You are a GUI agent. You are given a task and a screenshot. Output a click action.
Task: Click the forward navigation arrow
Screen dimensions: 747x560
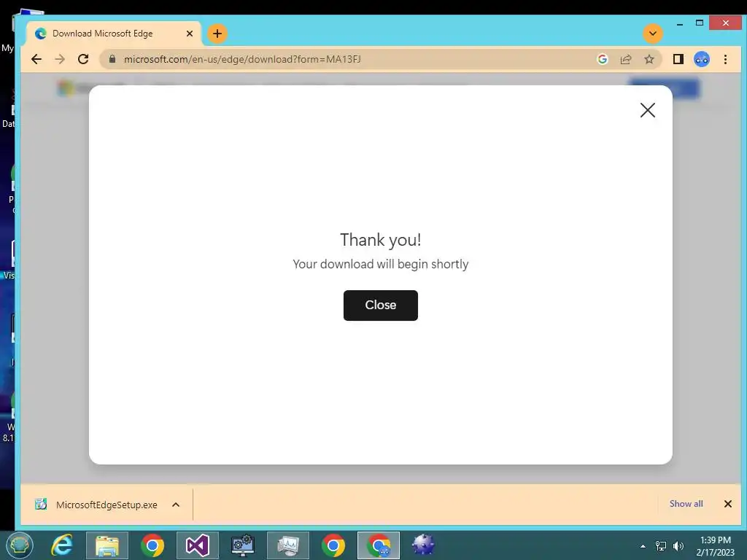click(60, 59)
